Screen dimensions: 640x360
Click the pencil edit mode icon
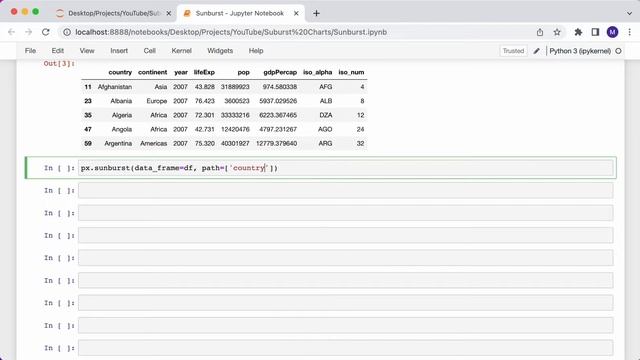[x=537, y=51]
